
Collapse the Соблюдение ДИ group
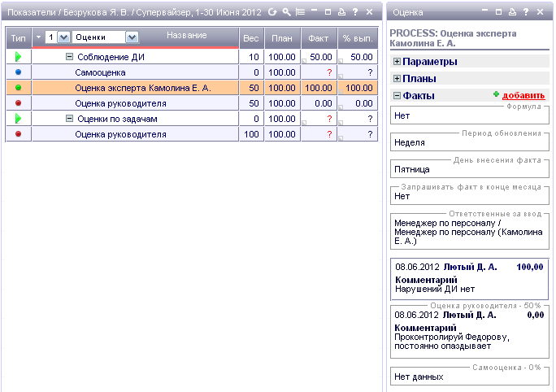point(70,57)
